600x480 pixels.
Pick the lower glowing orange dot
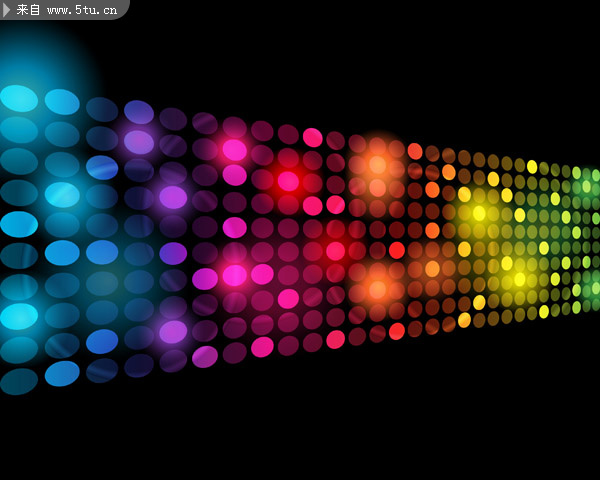click(377, 290)
